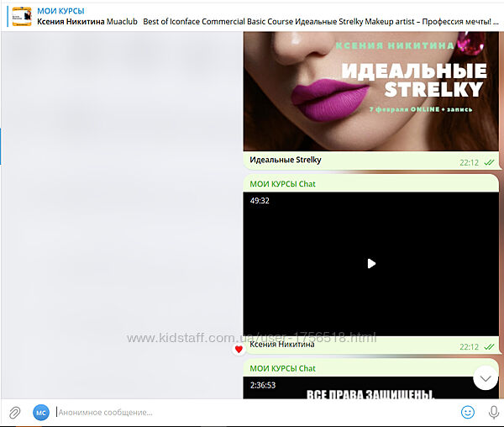Click the Ксения Никитина caption under video
This screenshot has height=427, width=504.
(282, 344)
